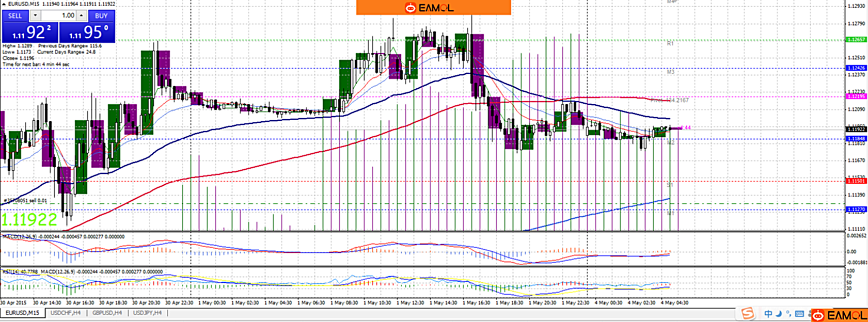This screenshot has height=322, width=868.
Task: Switch to the USDCHF,H4 chart tab
Action: click(66, 313)
